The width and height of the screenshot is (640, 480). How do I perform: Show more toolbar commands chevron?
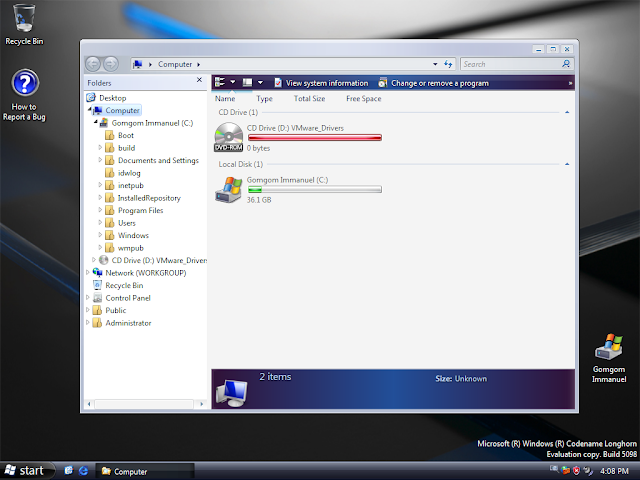pos(570,83)
